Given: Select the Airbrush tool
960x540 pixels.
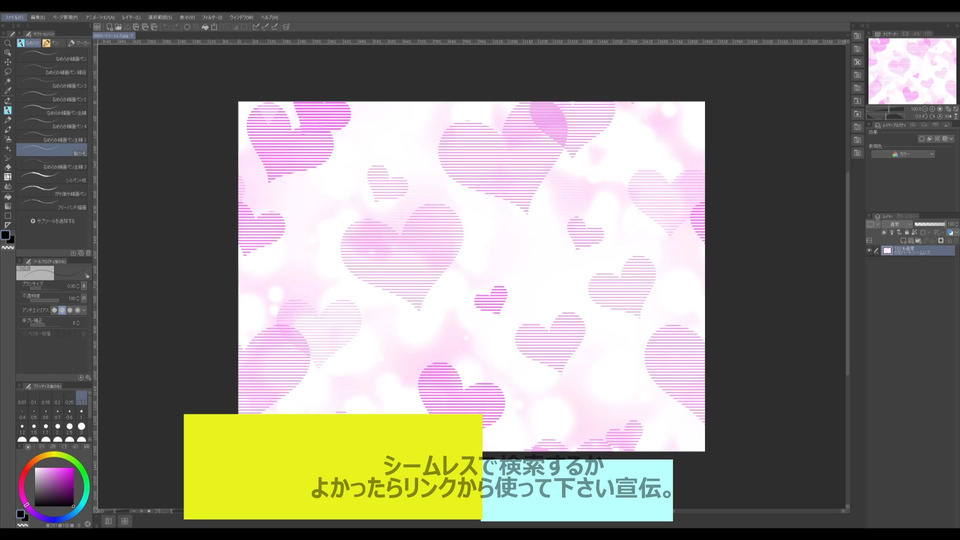Looking at the screenshot, I should 7,139.
